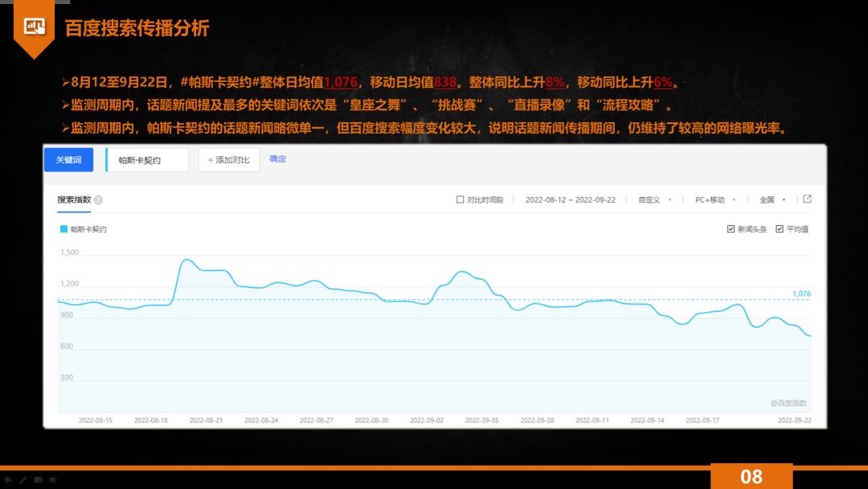Click the 2022-08-24 x-axis date

coord(261,421)
